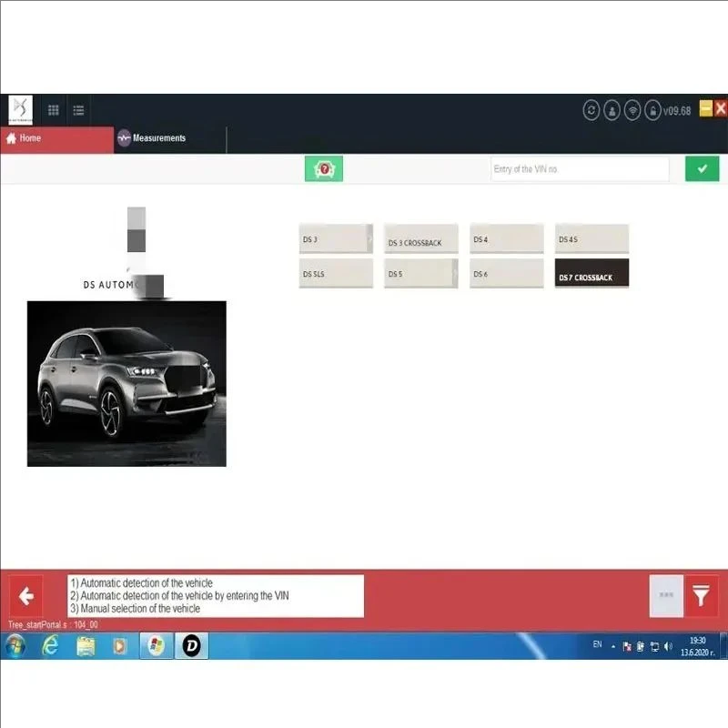Show hidden tray icons arrow
This screenshot has height=728, width=728.
(x=613, y=646)
